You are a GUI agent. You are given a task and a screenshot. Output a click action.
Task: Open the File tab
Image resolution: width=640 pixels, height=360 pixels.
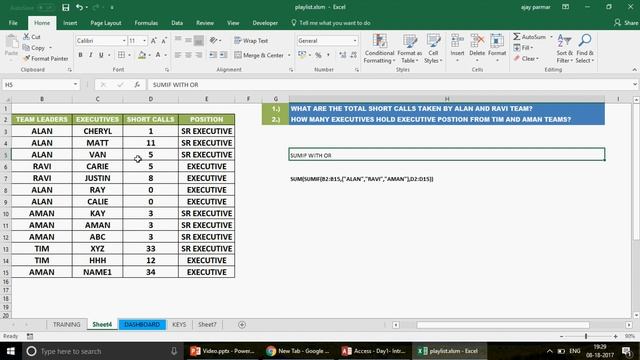click(13, 23)
